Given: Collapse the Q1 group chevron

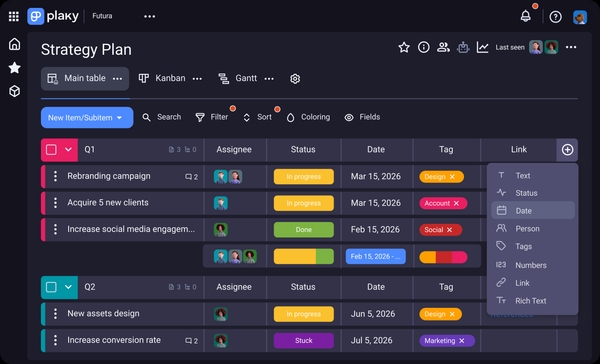Looking at the screenshot, I should [x=68, y=150].
